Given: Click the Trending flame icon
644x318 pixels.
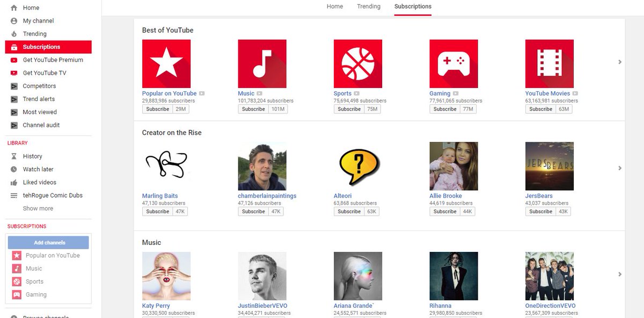Looking at the screenshot, I should pos(14,34).
